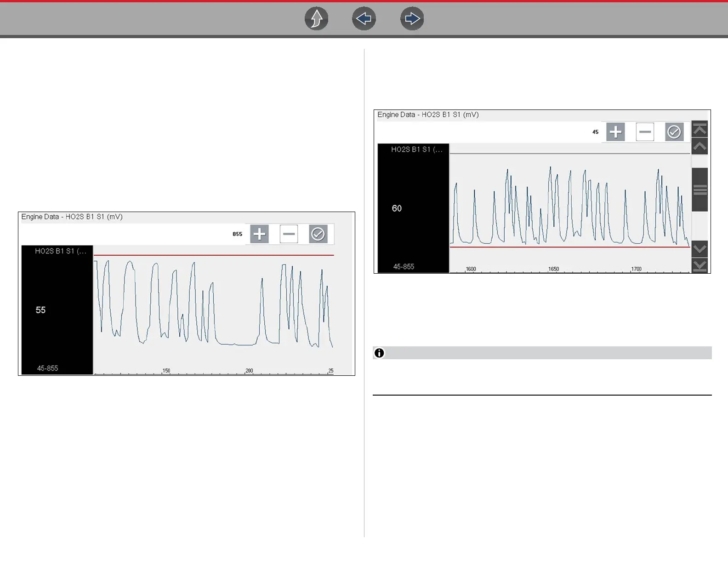Click the 150 axis marker on left graph
The height and width of the screenshot is (563, 728).
pyautogui.click(x=166, y=371)
